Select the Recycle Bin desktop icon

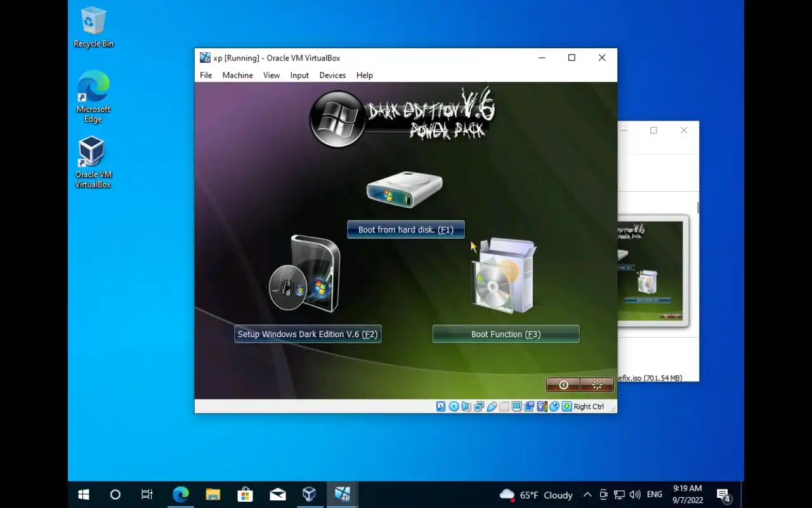coord(93,27)
